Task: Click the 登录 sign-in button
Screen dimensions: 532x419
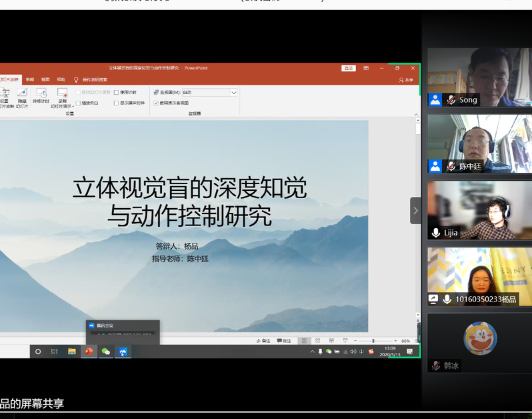Action: (348, 68)
